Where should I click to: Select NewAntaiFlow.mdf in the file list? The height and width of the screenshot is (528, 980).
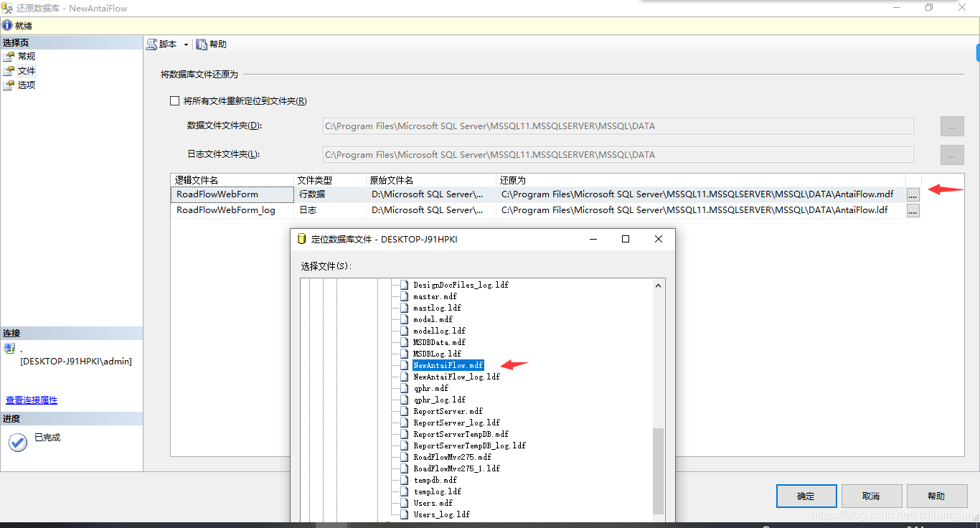pos(448,365)
